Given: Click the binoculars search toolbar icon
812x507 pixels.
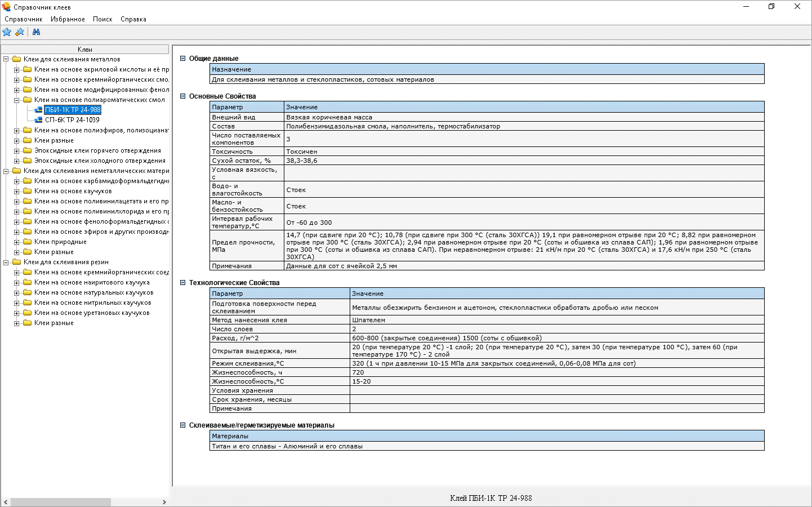Looking at the screenshot, I should (x=37, y=32).
